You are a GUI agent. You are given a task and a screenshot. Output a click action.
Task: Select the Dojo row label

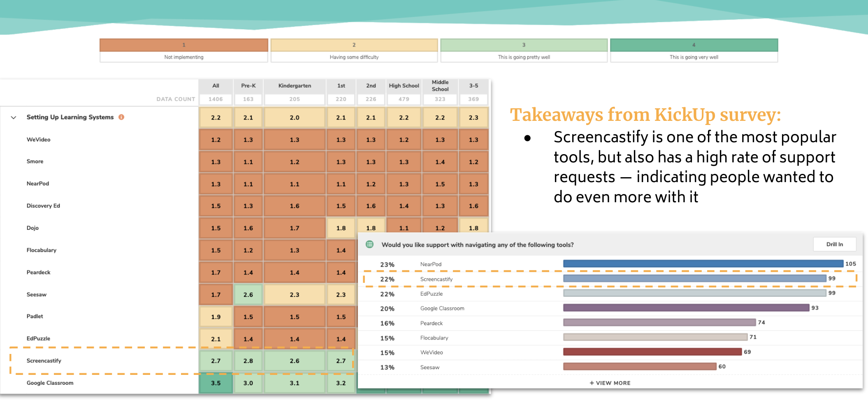[32, 228]
